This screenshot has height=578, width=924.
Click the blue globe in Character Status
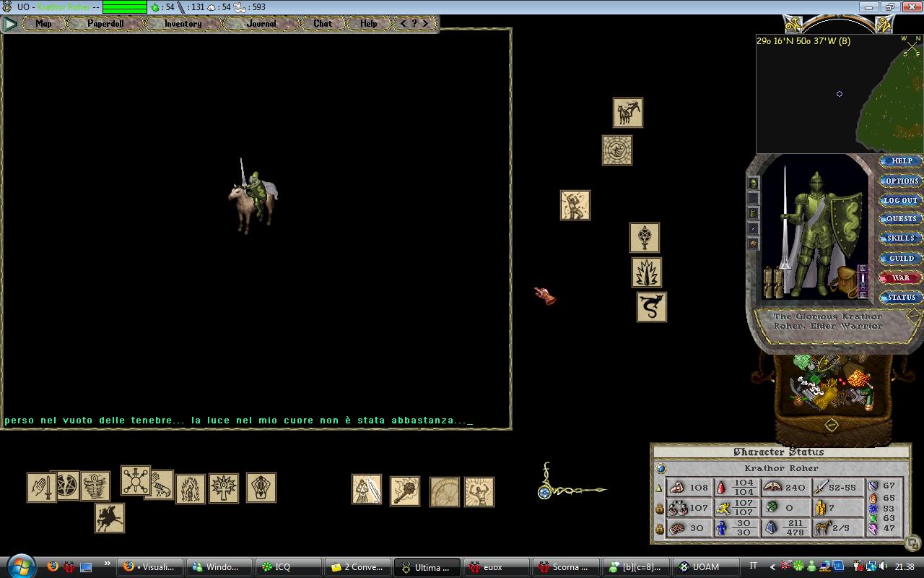coord(661,468)
